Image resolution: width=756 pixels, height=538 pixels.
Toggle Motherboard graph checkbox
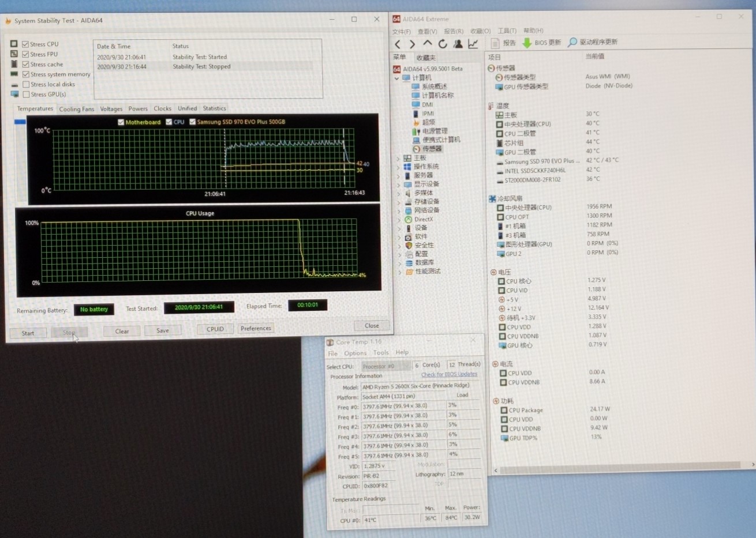(121, 122)
